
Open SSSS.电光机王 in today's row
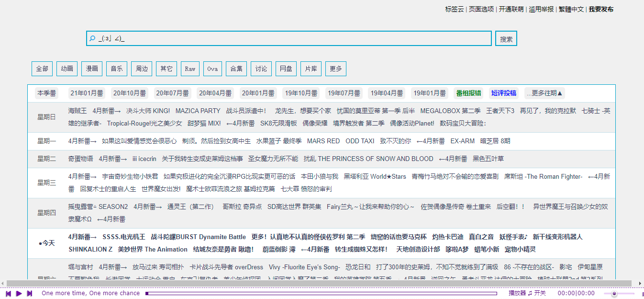click(x=123, y=237)
